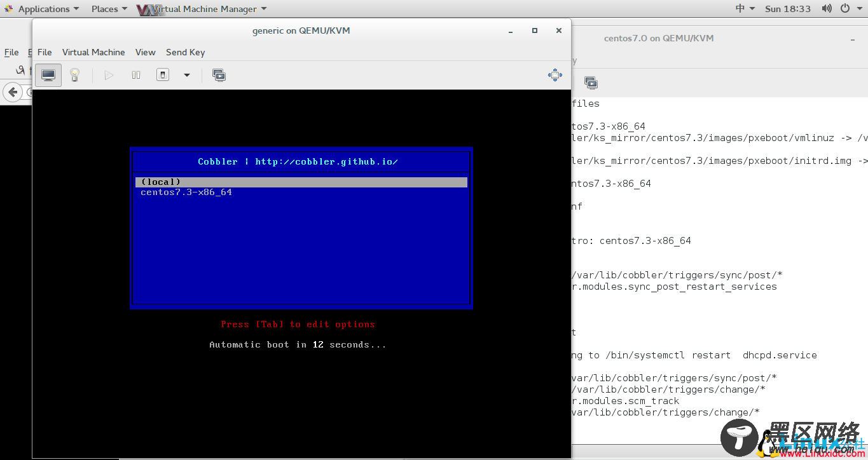Switch generic VM to fullscreen
Image resolution: width=868 pixels, height=460 pixels.
[555, 75]
